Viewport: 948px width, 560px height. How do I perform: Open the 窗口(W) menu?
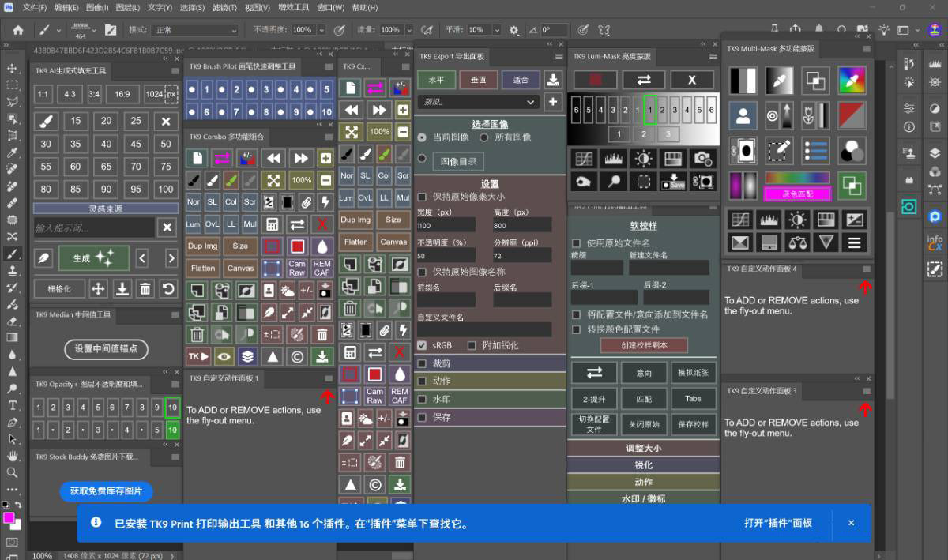[330, 7]
